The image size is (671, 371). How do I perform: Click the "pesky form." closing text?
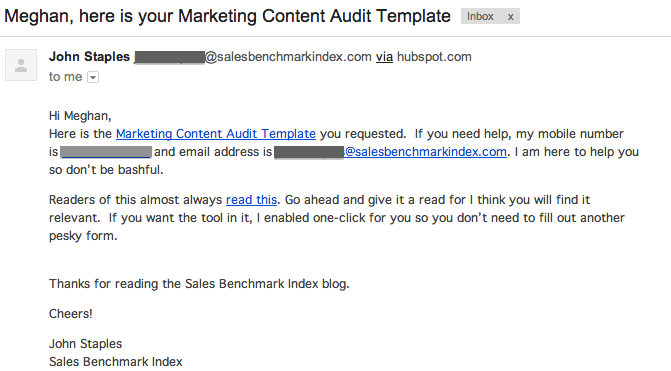click(83, 236)
